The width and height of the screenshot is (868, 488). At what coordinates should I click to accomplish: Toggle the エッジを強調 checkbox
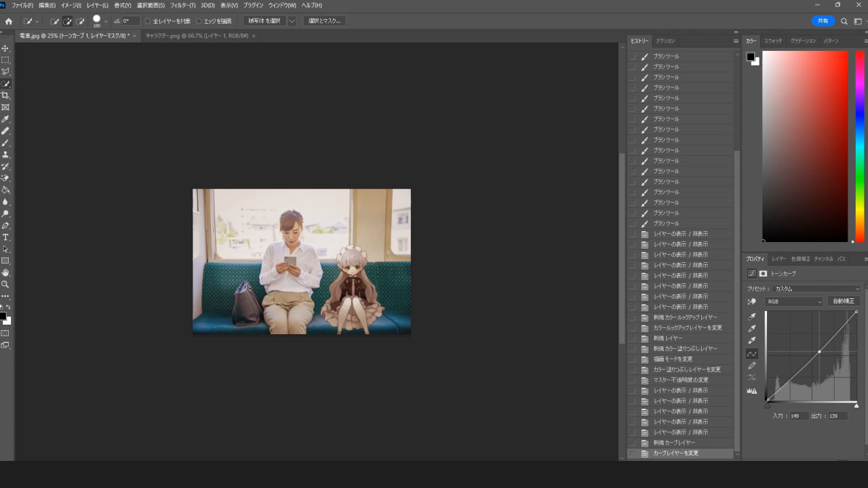click(199, 21)
